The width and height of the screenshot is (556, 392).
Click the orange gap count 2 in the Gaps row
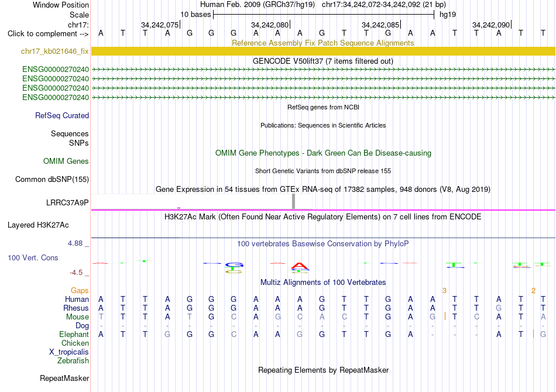point(533,291)
